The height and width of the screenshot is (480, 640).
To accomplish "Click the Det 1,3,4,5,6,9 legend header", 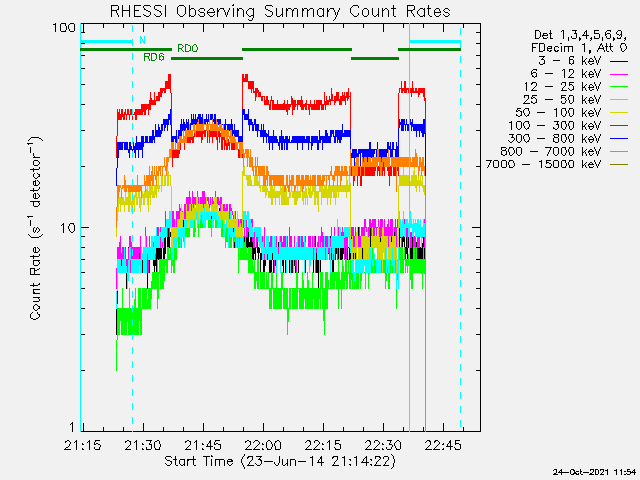I will point(581,35).
